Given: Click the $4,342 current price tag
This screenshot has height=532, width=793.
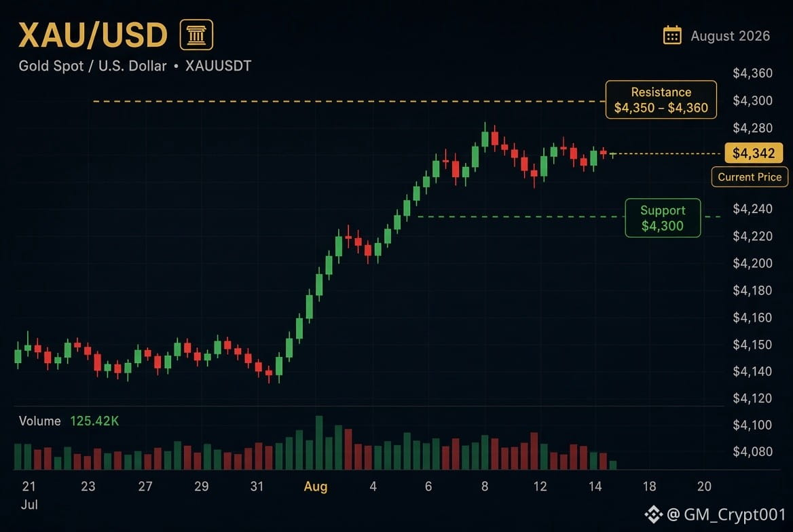Looking at the screenshot, I should (754, 153).
